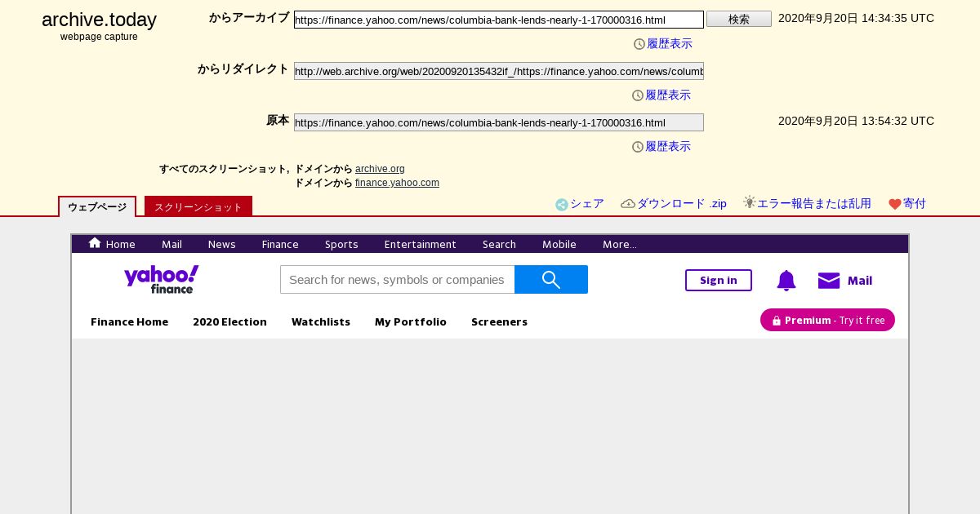Click the clock icon beside original 履歴表示

tap(638, 147)
